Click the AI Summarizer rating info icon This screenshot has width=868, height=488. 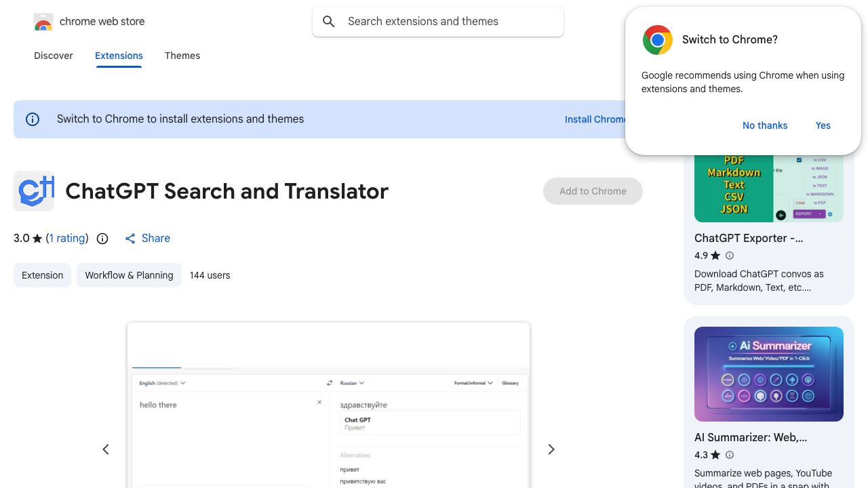tap(730, 455)
